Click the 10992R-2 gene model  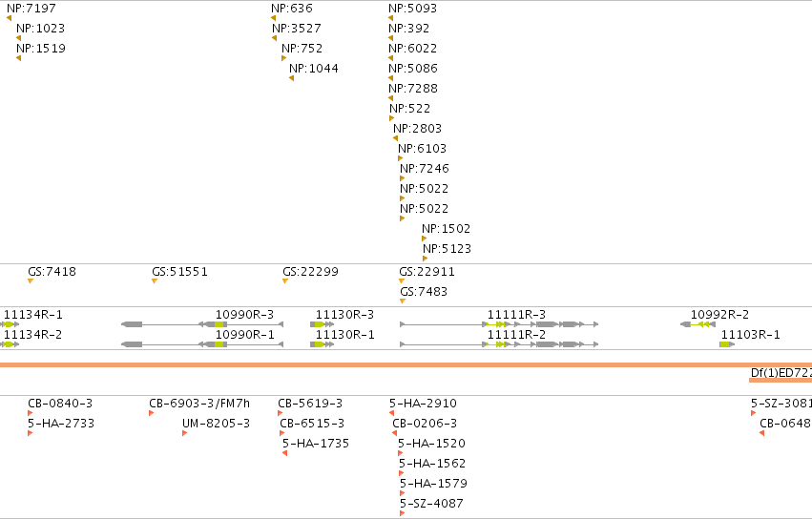pyautogui.click(x=697, y=324)
